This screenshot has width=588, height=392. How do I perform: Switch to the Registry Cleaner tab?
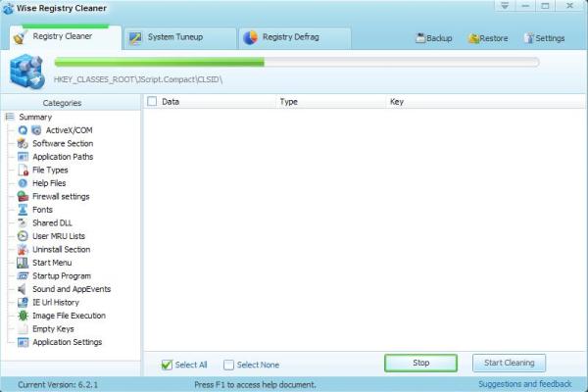point(66,37)
